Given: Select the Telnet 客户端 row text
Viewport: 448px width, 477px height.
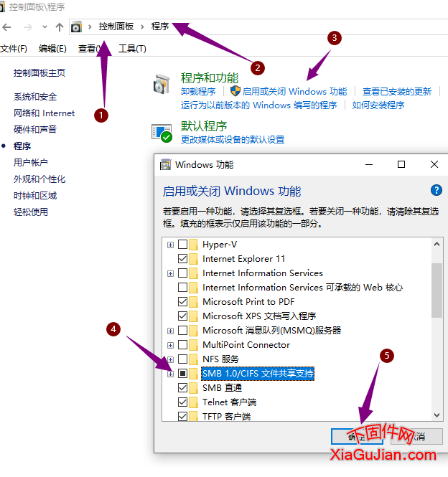Looking at the screenshot, I should [x=229, y=402].
